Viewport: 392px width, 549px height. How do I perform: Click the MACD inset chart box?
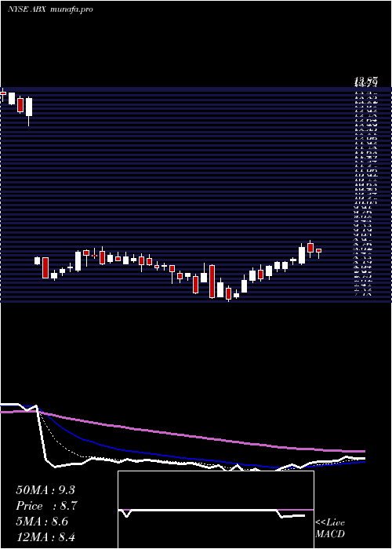(216, 510)
